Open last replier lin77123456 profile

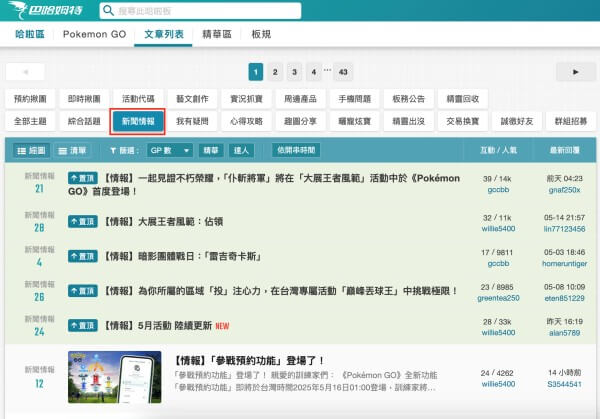(x=564, y=229)
